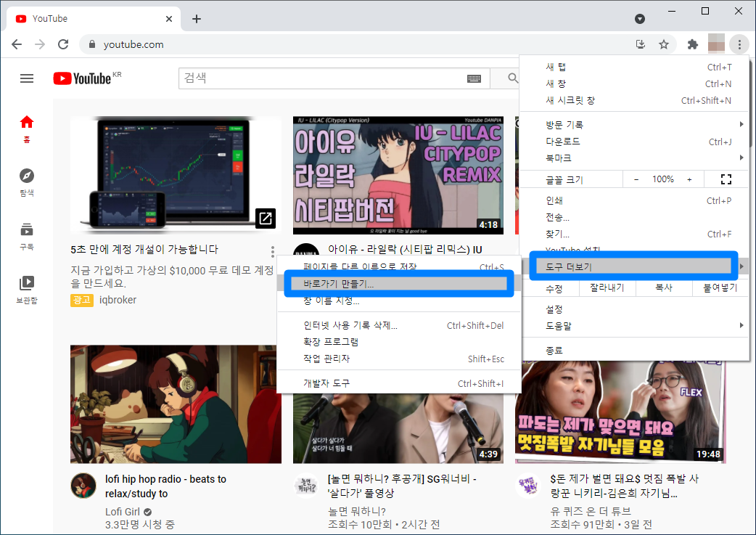The height and width of the screenshot is (535, 756).
Task: Open the YouTube hamburger guide menu
Action: (x=27, y=78)
